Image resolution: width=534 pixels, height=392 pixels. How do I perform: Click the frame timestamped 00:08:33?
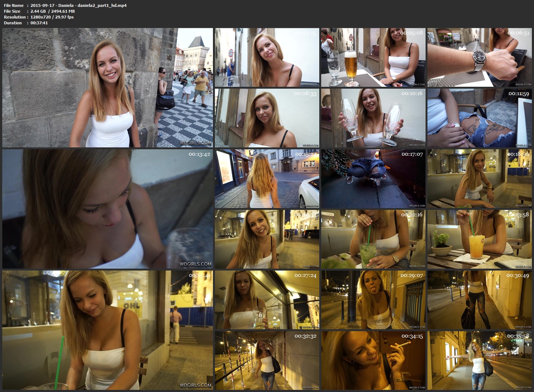pyautogui.click(x=267, y=118)
